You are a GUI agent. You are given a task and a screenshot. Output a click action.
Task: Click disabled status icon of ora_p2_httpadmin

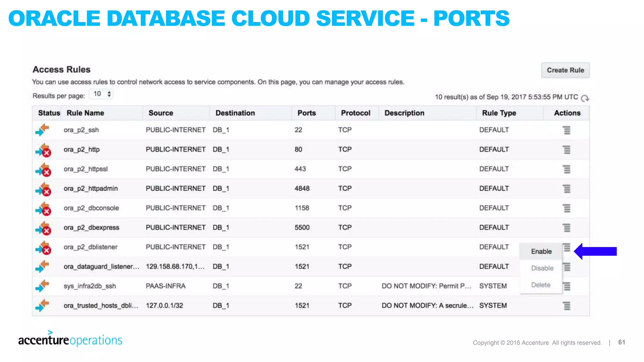pos(43,189)
